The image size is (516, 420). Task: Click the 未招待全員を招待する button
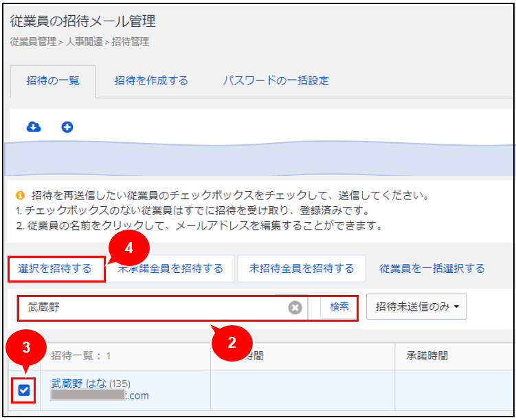302,268
